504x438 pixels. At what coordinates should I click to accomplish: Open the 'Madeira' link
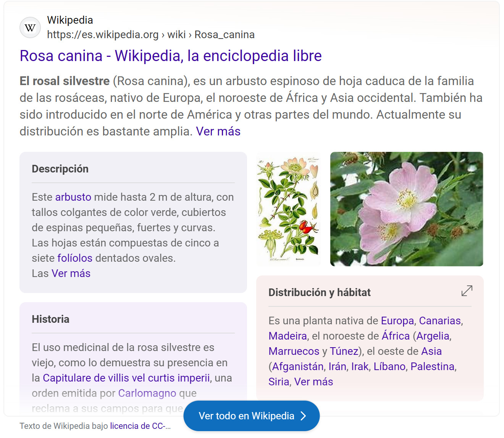pyautogui.click(x=288, y=336)
